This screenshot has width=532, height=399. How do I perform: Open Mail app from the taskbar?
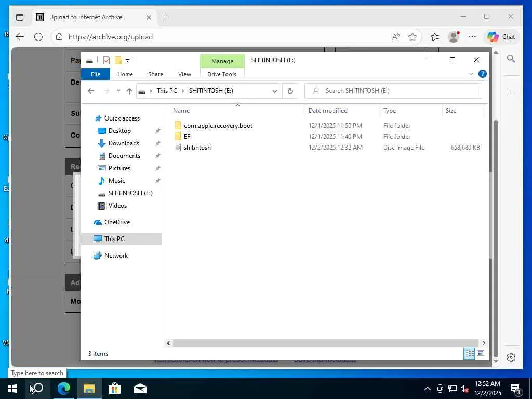pos(140,389)
